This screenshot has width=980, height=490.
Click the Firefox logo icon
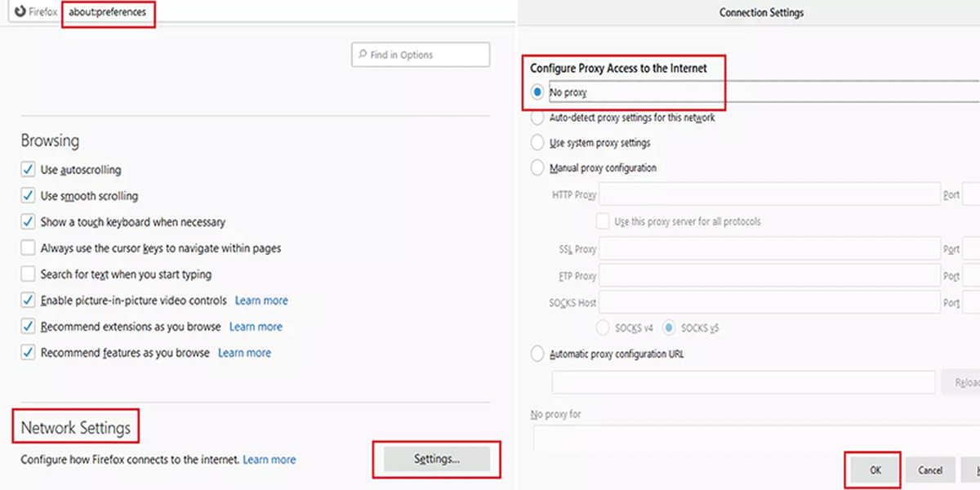coord(20,13)
